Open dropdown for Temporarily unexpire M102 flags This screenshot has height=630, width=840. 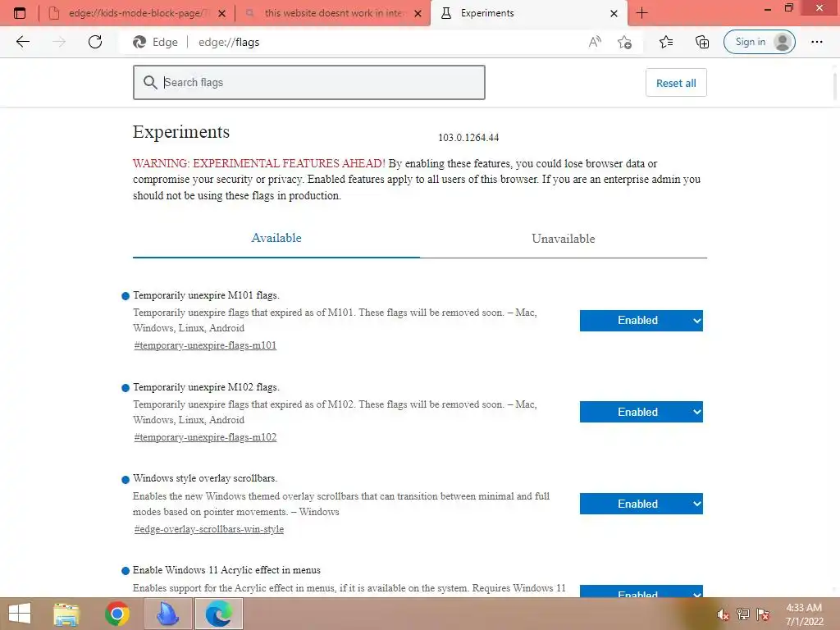(641, 412)
